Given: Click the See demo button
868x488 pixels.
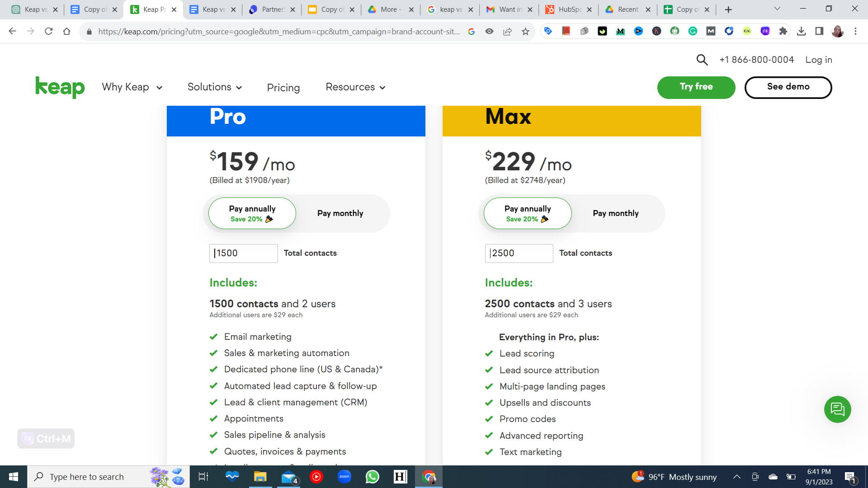Looking at the screenshot, I should tap(788, 87).
